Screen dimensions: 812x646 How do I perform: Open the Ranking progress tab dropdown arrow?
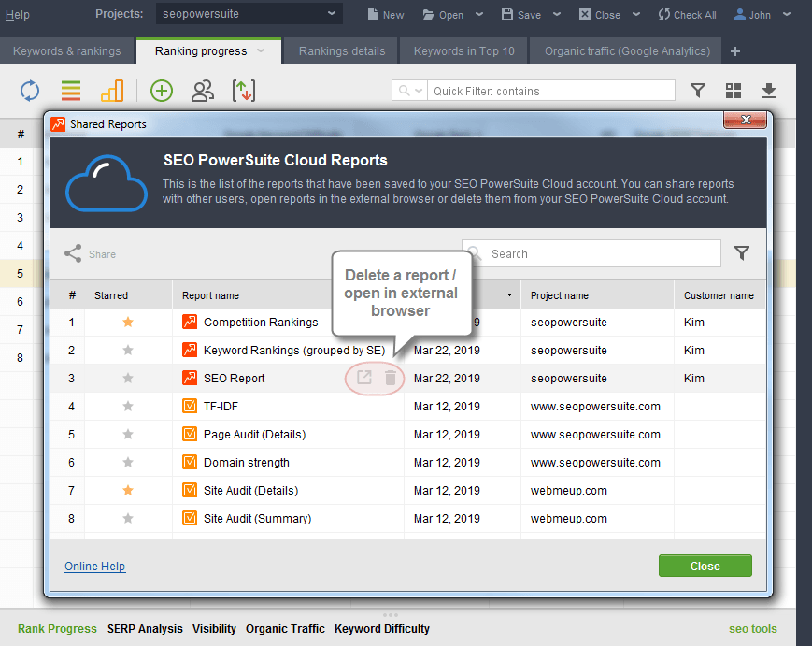click(x=262, y=50)
